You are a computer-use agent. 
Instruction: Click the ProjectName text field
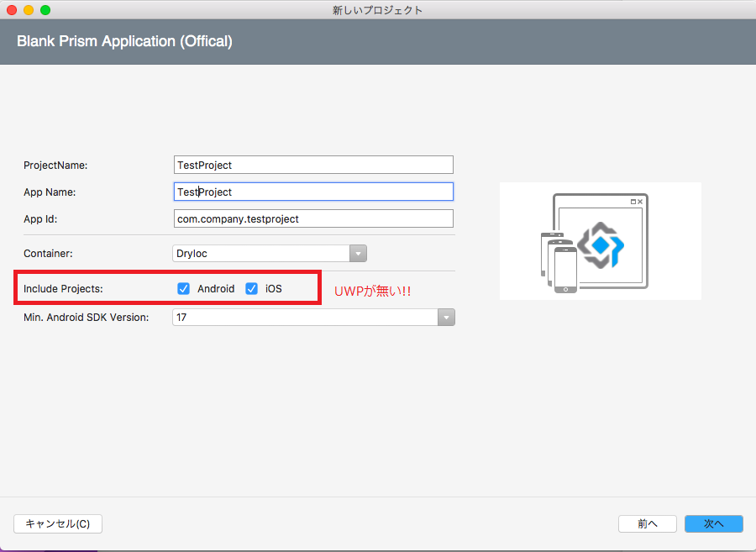pyautogui.click(x=313, y=165)
